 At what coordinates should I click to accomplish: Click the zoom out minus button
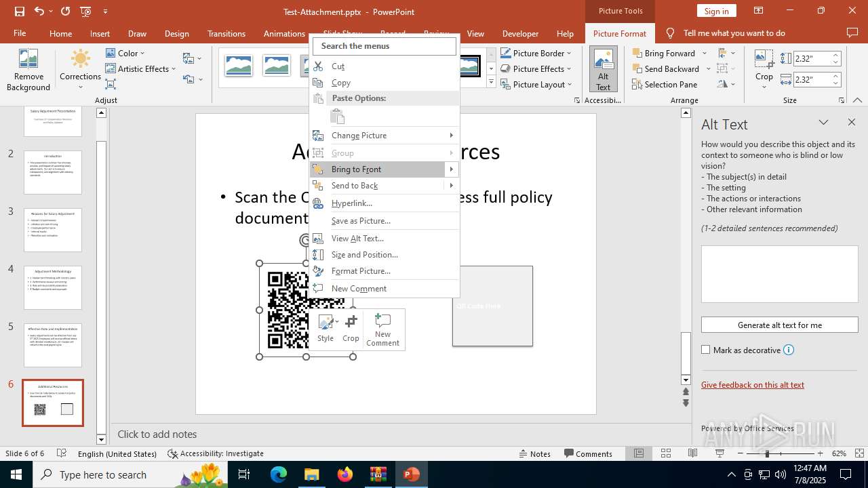[740, 453]
